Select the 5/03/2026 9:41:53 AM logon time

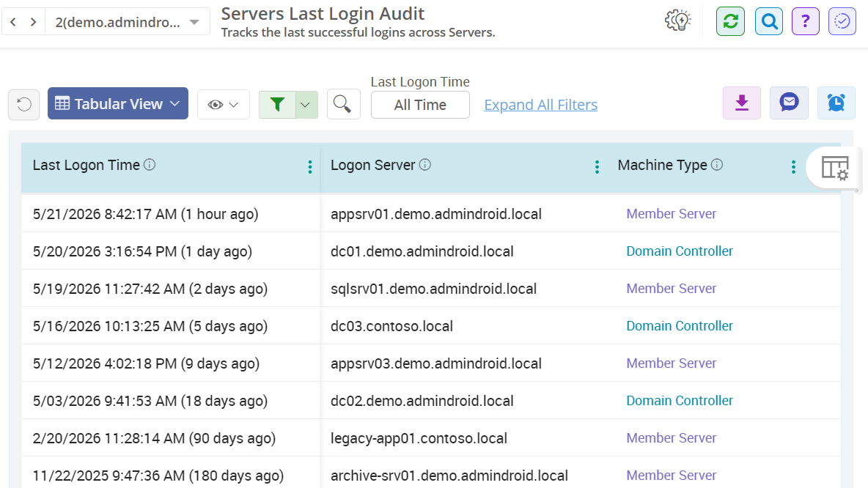(150, 401)
